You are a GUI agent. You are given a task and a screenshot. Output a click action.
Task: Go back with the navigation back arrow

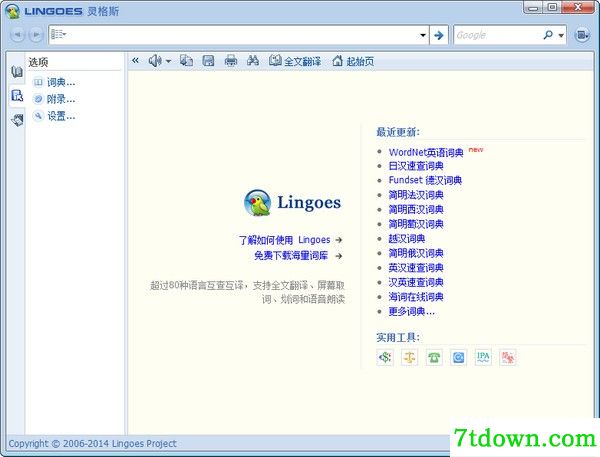pyautogui.click(x=17, y=35)
